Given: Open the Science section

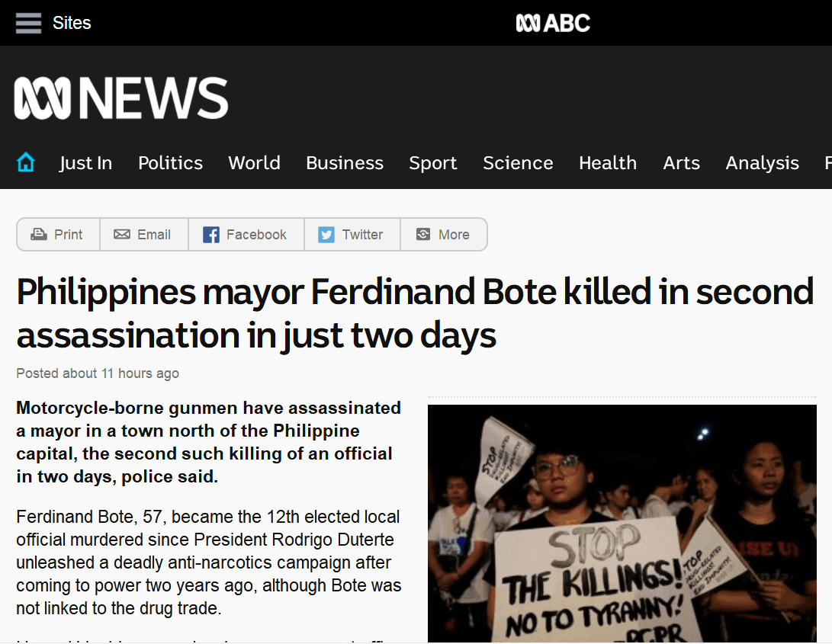Looking at the screenshot, I should point(518,163).
